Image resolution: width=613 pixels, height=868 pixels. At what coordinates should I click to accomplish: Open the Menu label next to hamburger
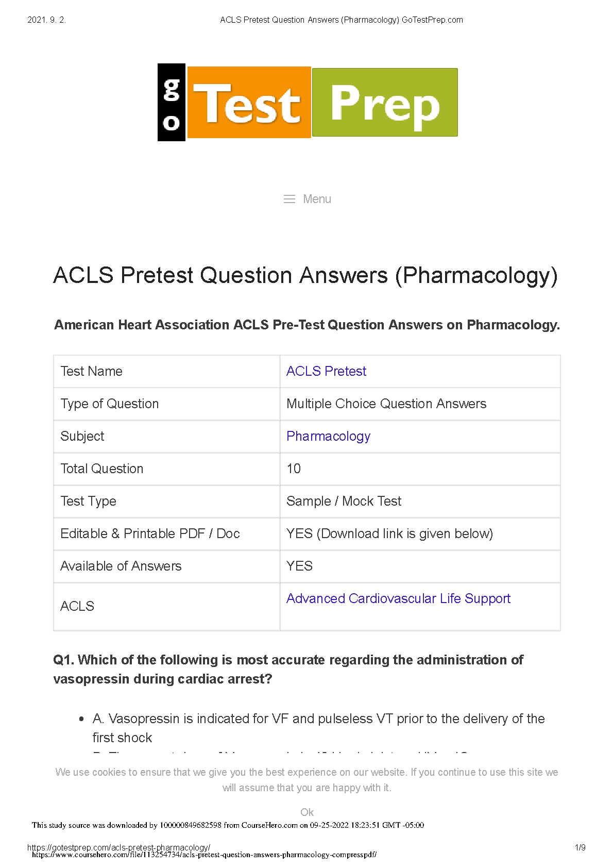click(317, 199)
